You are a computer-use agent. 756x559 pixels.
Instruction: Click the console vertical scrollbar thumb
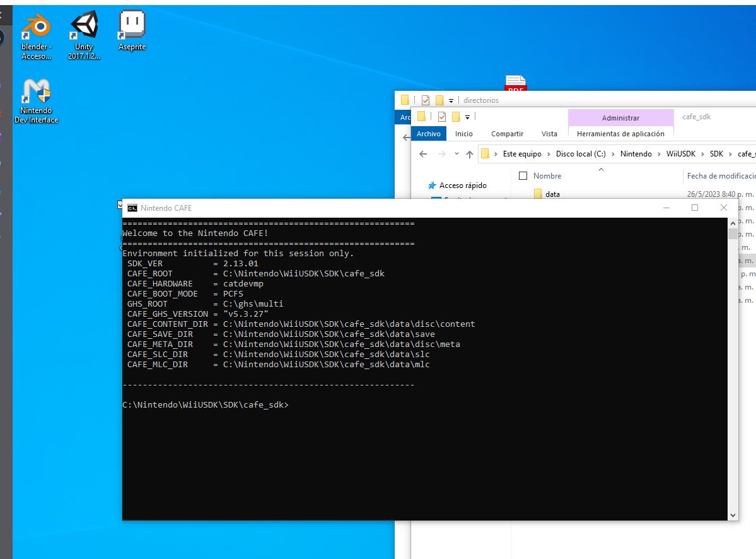733,233
